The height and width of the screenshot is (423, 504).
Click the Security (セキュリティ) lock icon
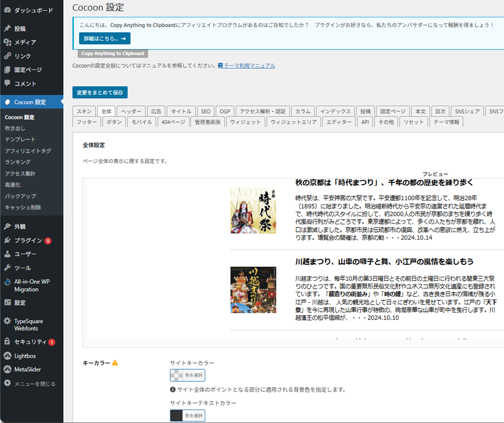coord(7,342)
